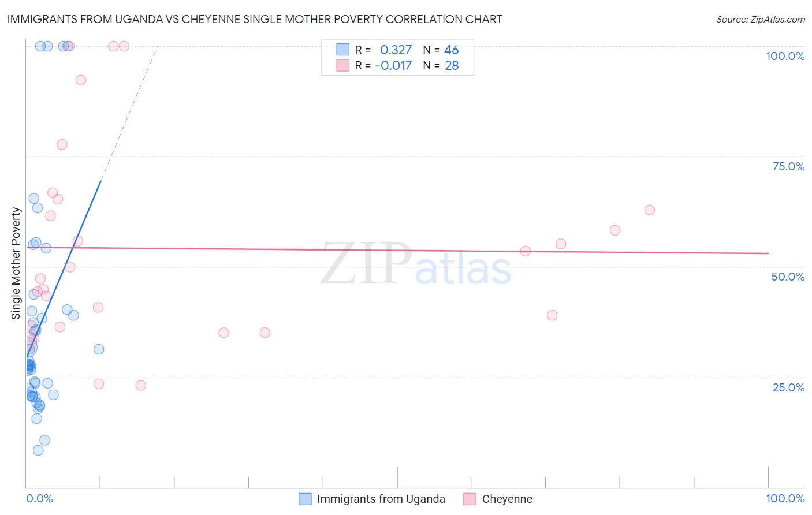Image resolution: width=812 pixels, height=515 pixels.
Task: Click the chart title text
Action: [255, 20]
